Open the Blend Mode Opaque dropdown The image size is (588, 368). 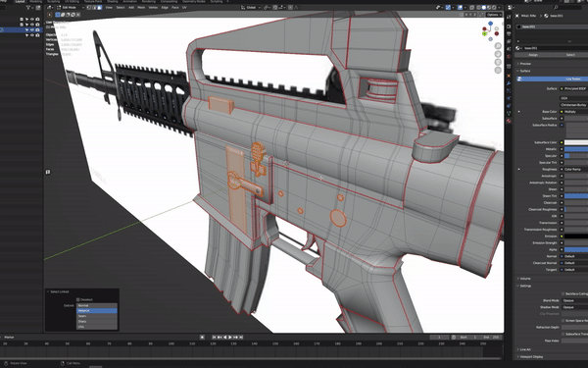click(x=574, y=300)
